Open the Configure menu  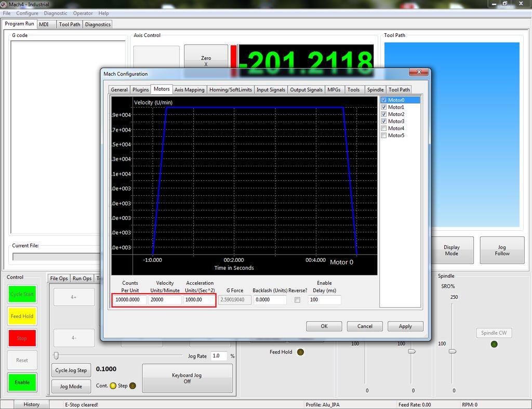27,13
